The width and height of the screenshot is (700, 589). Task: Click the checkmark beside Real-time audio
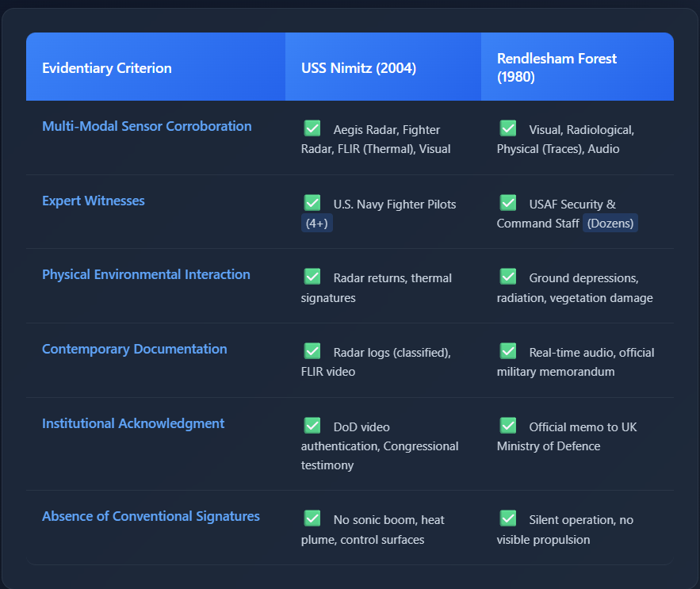pos(508,351)
